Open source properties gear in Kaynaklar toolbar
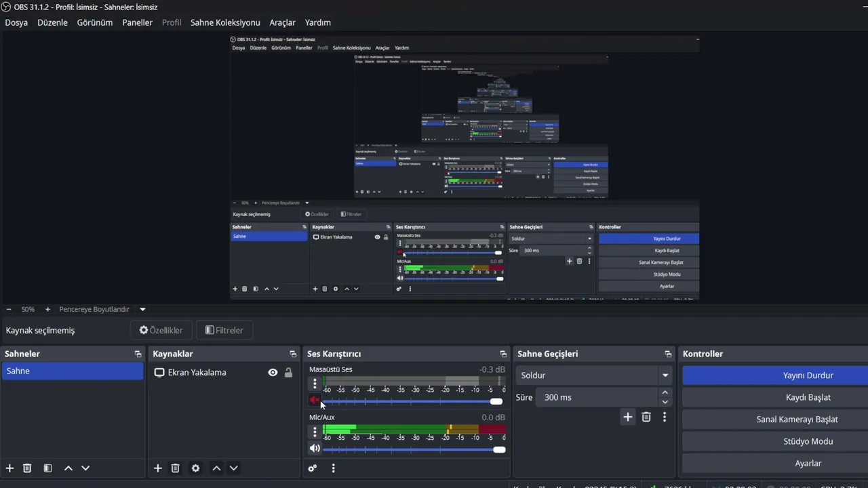The height and width of the screenshot is (488, 868). (x=195, y=468)
